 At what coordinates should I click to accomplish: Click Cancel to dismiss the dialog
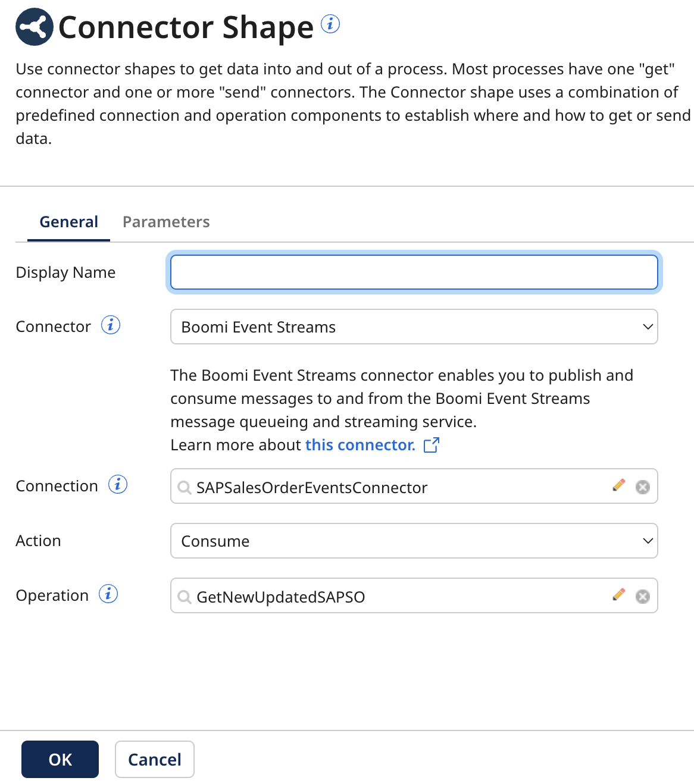[154, 759]
